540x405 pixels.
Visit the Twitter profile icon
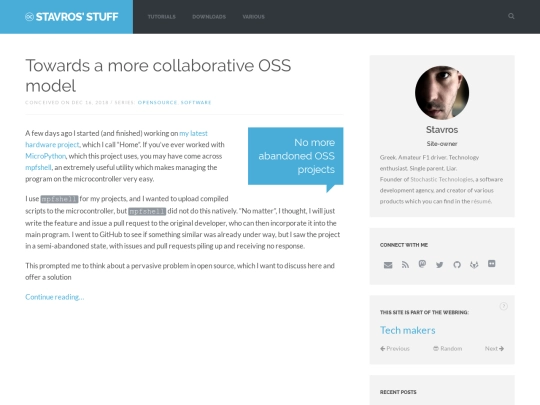click(439, 265)
